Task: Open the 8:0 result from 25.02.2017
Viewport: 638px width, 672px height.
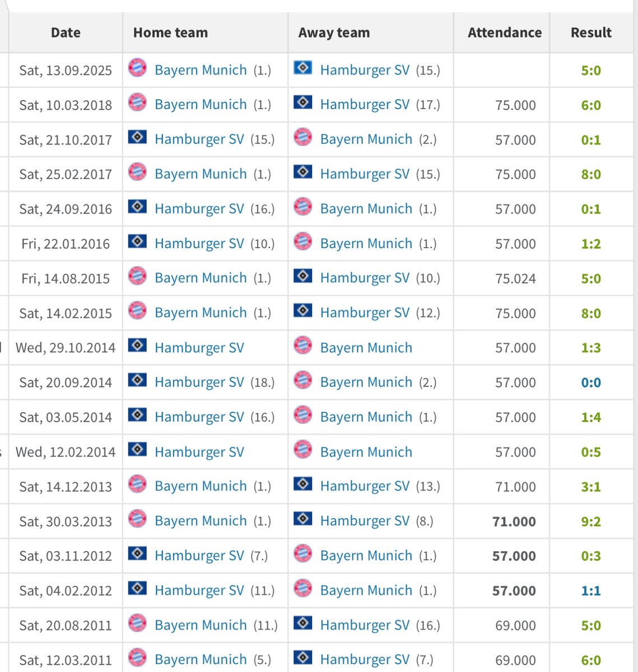Action: [591, 174]
